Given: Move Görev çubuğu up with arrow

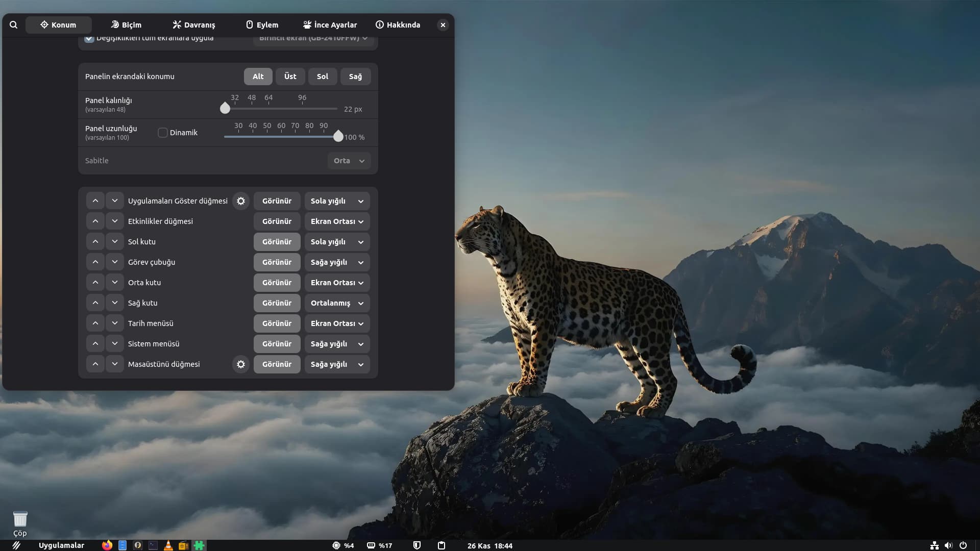Looking at the screenshot, I should [x=95, y=262].
